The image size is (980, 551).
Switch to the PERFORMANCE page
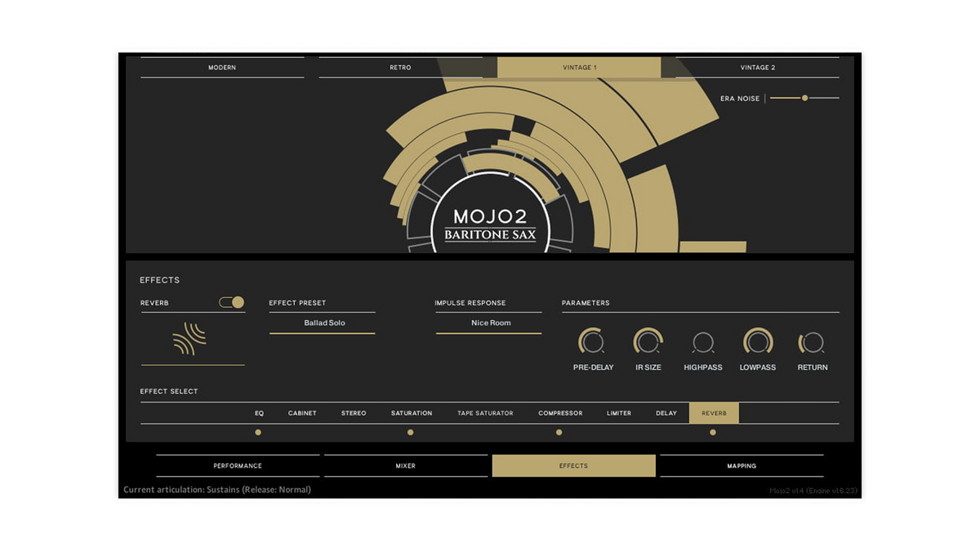point(238,465)
